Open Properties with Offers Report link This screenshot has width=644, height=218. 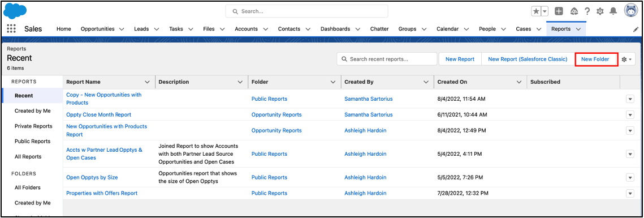coord(102,193)
